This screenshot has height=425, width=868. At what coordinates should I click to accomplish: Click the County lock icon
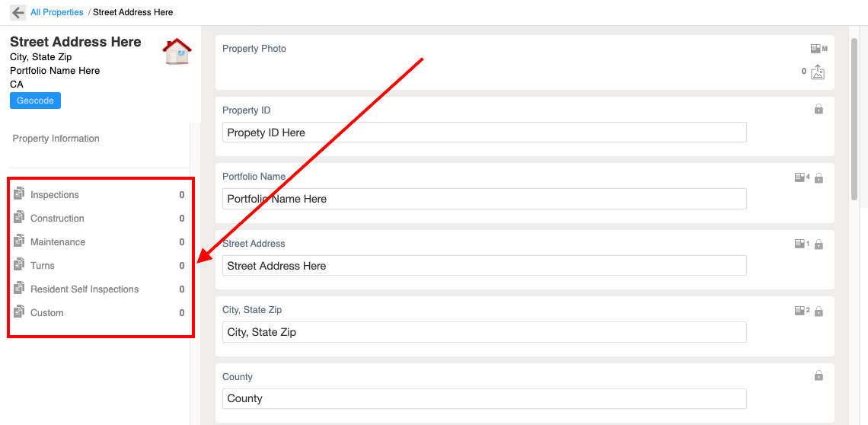[819, 375]
